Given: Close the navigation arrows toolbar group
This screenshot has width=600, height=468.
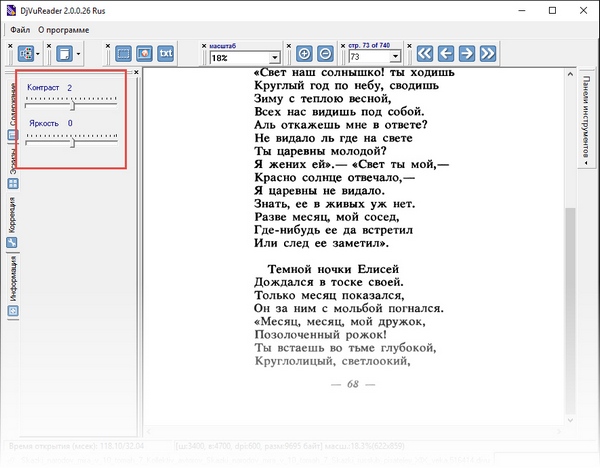Looking at the screenshot, I should [409, 46].
